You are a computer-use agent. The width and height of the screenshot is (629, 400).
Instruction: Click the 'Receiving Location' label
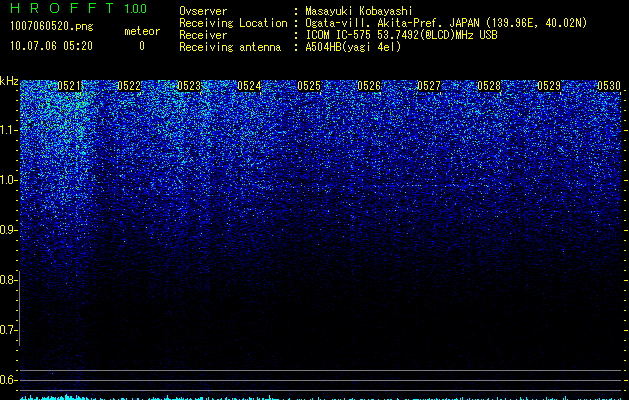(233, 23)
